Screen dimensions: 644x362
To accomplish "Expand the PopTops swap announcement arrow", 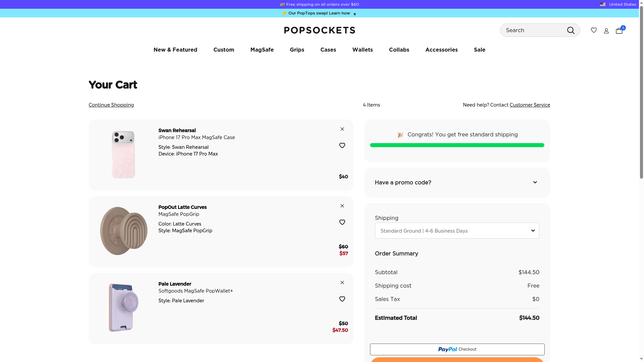I will pos(355,14).
